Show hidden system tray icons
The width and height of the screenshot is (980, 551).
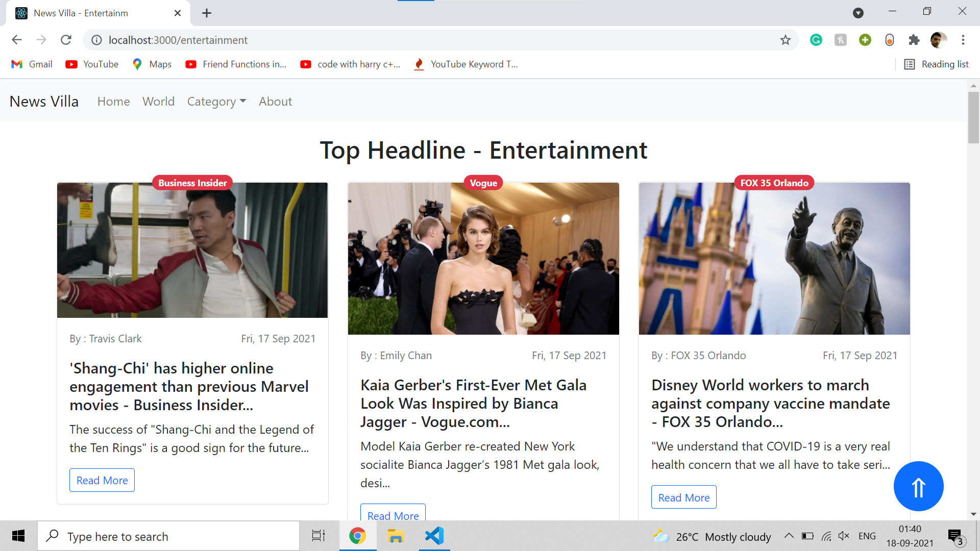point(789,536)
